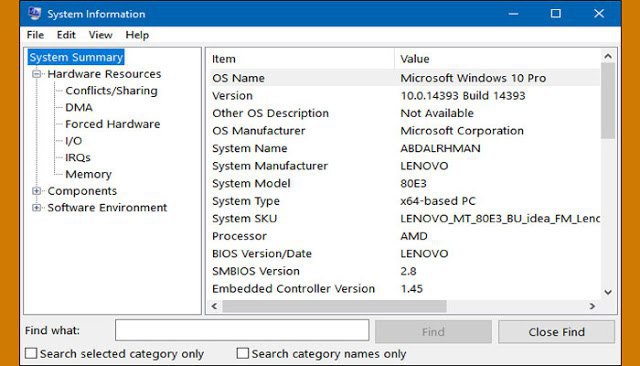640x366 pixels.
Task: Select the I/O category
Action: (x=73, y=141)
